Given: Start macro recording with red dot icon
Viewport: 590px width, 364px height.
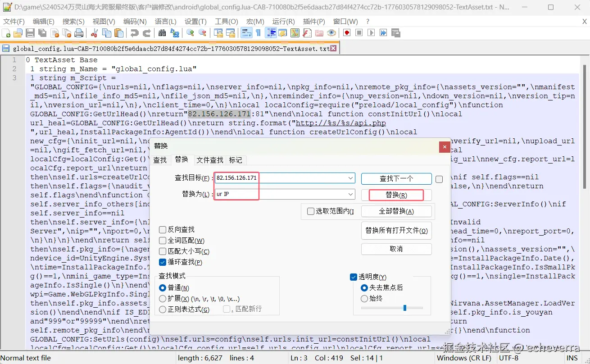Looking at the screenshot, I should coord(347,33).
